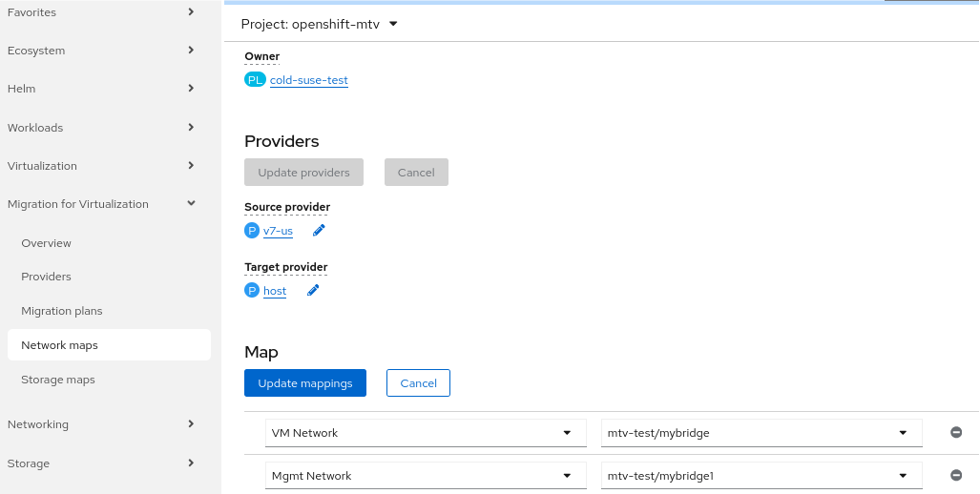980x494 pixels.
Task: Go to Migration plans page
Action: coord(62,311)
